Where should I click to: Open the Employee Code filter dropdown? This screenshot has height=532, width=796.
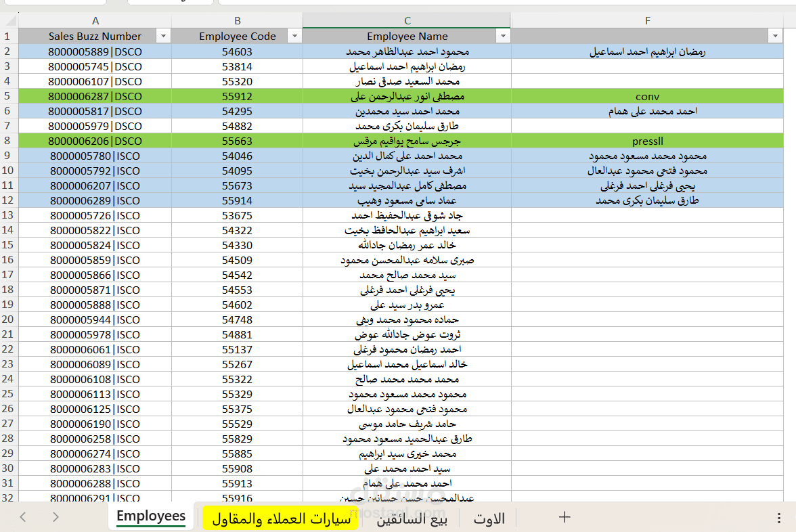[x=294, y=36]
